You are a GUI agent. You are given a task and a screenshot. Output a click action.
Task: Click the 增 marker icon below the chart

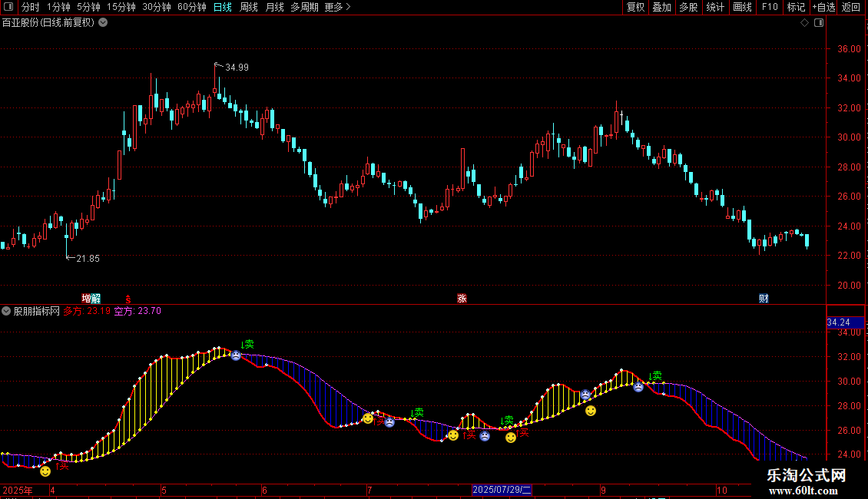[x=87, y=298]
